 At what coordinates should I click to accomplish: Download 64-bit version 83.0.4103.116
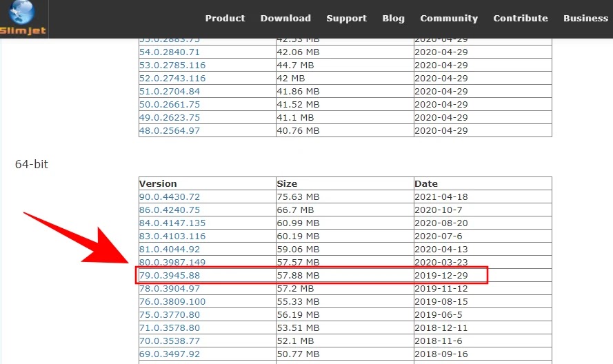172,236
